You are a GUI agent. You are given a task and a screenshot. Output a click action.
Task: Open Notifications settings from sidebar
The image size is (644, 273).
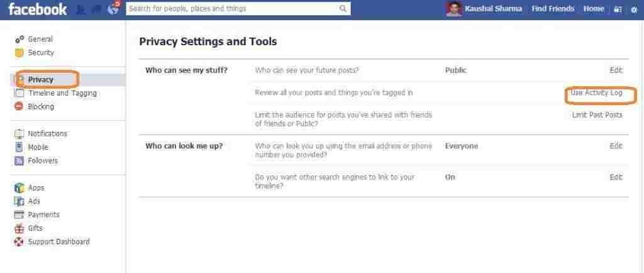click(47, 133)
